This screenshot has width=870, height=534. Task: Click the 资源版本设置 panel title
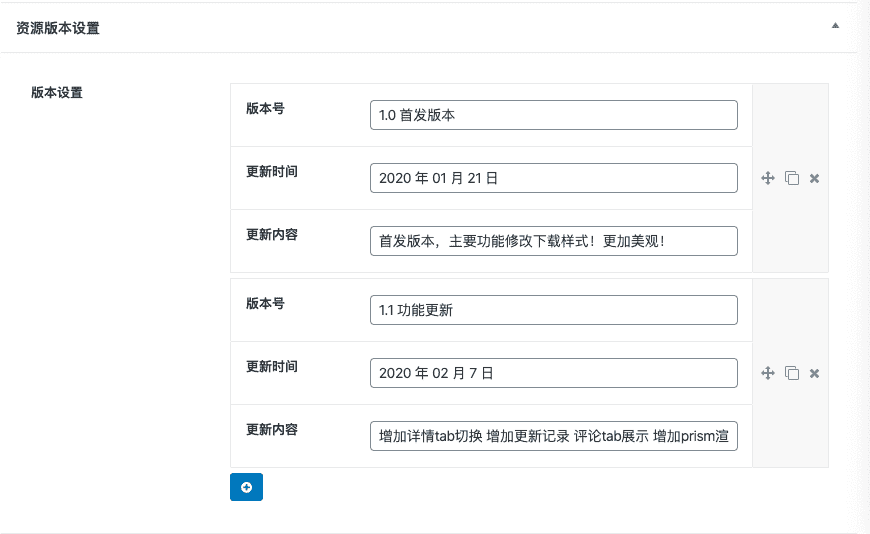pyautogui.click(x=58, y=28)
